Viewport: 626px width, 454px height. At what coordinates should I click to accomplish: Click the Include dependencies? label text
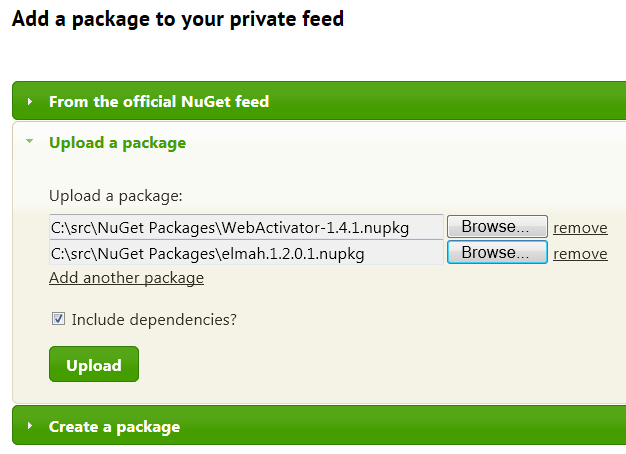pos(154,319)
